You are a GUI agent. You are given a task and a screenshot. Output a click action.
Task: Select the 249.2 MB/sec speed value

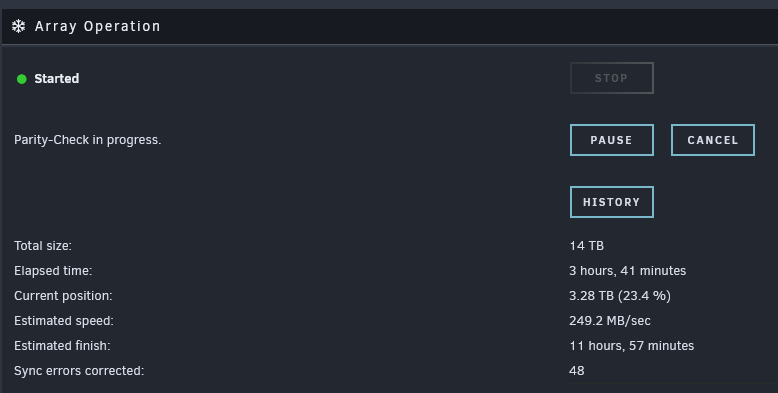tap(610, 321)
